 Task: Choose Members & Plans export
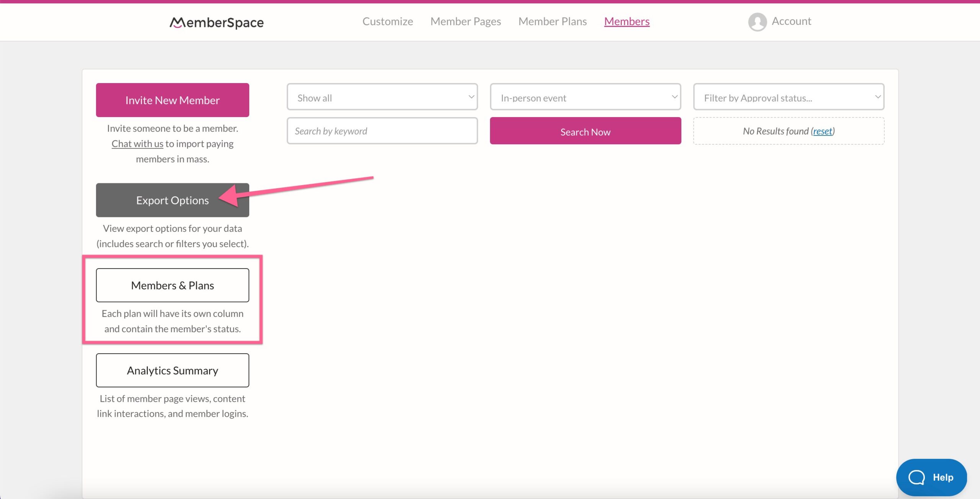172,285
